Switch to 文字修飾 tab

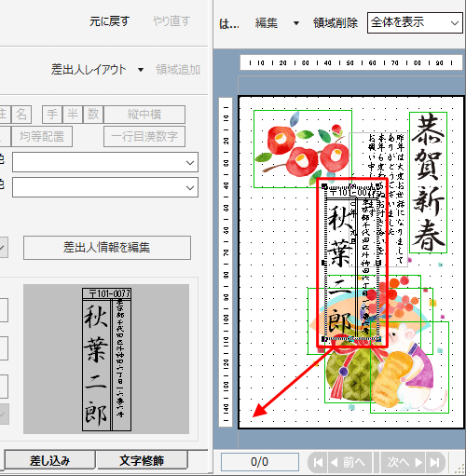pos(142,460)
